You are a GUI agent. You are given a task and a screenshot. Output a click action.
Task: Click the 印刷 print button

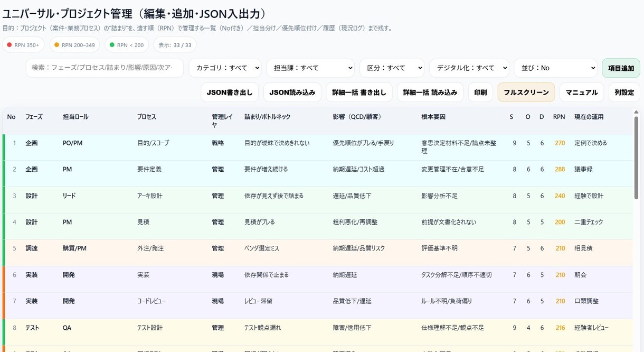click(480, 92)
